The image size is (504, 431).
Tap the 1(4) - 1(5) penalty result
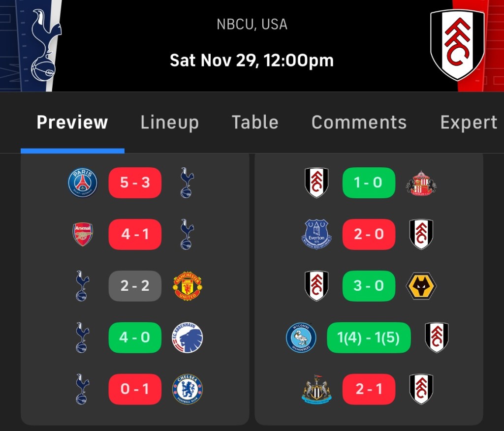[x=369, y=338]
